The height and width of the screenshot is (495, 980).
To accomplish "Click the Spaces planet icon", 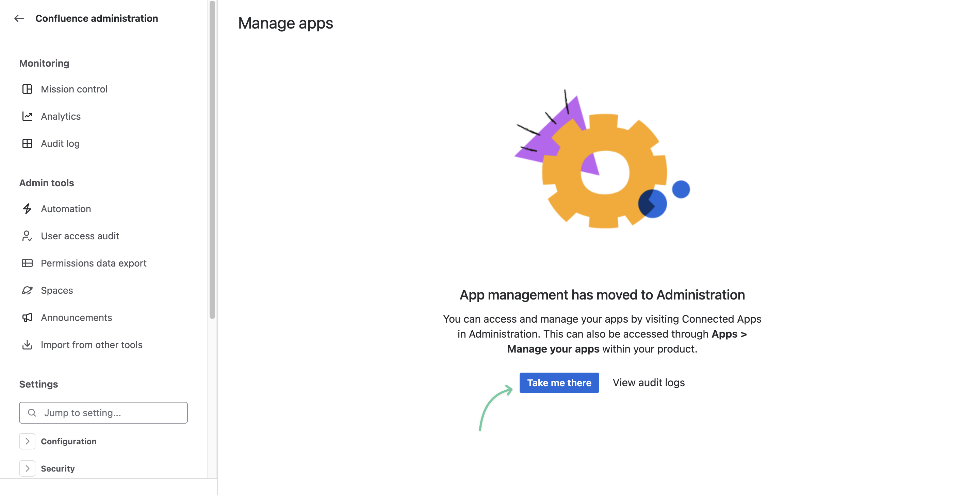I will tap(27, 290).
